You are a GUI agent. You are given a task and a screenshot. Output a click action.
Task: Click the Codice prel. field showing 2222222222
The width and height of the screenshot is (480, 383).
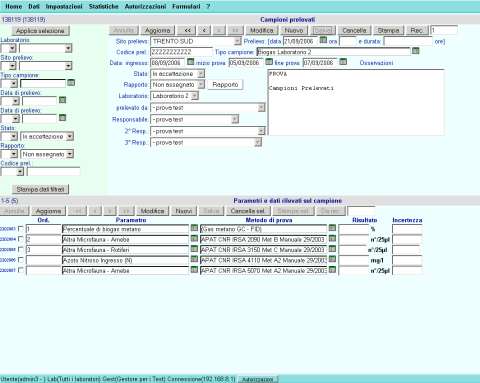(x=181, y=52)
